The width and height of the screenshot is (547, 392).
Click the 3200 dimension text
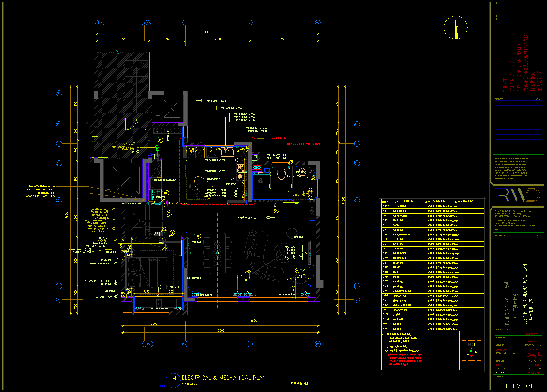point(154,324)
